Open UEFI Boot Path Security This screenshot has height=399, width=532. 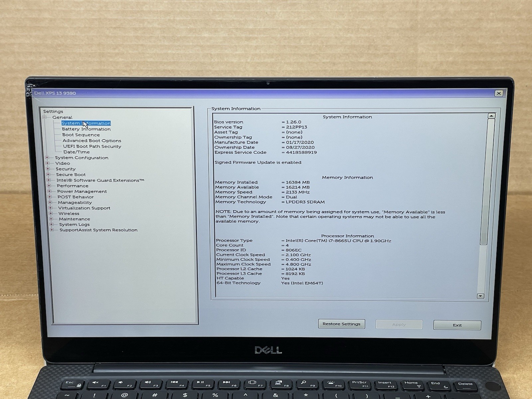click(92, 146)
